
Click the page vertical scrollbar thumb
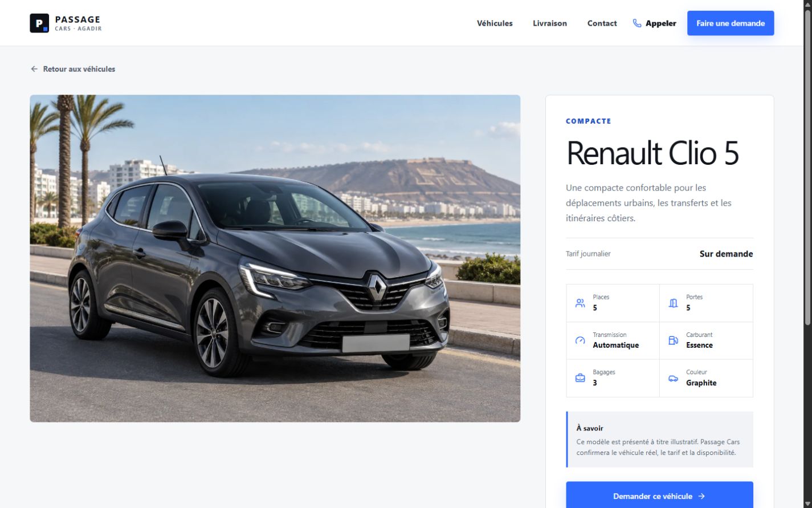807,168
